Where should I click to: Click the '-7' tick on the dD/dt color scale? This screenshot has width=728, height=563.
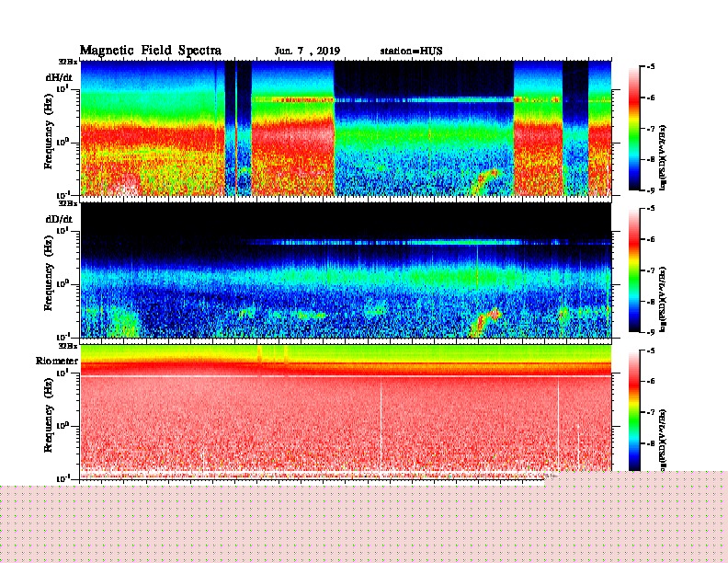coord(651,270)
